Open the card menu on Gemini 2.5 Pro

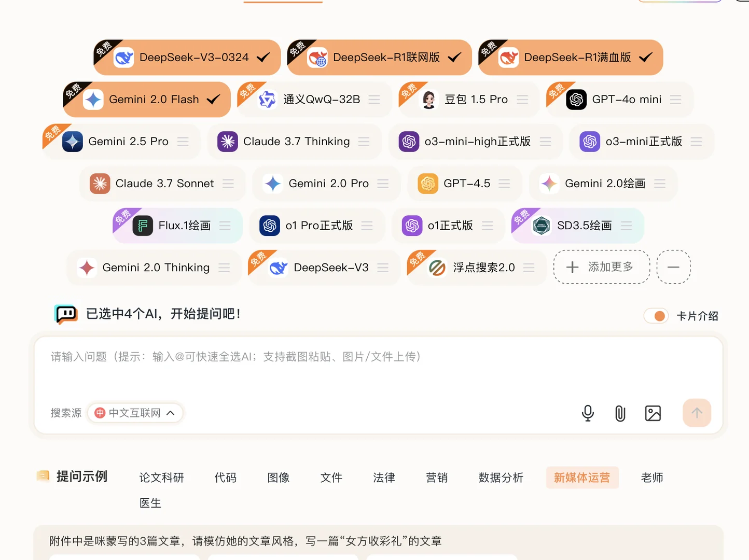tap(183, 141)
